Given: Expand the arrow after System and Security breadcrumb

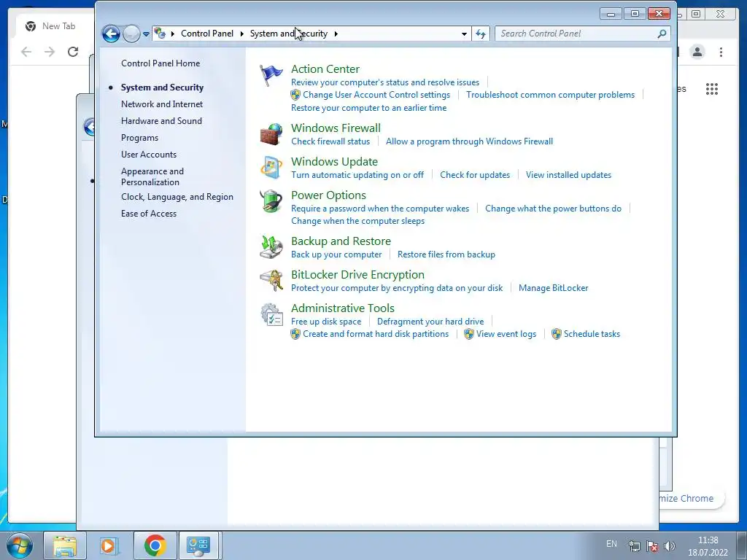Looking at the screenshot, I should (x=336, y=34).
